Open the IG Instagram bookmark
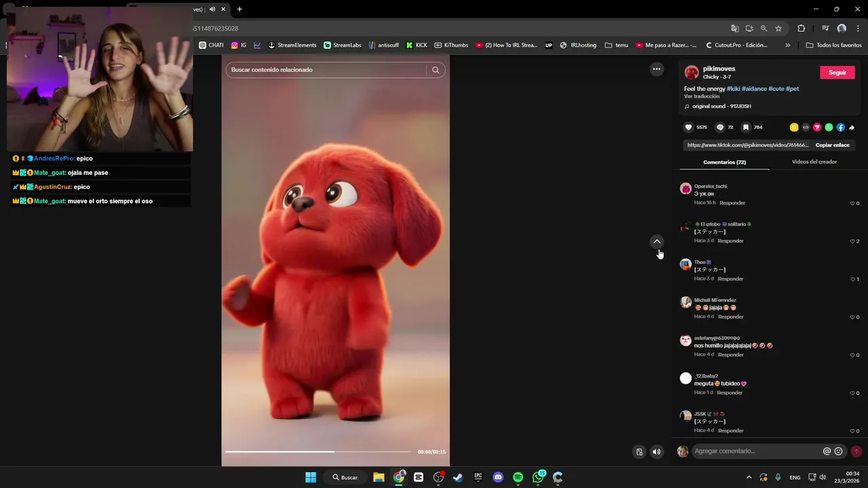The height and width of the screenshot is (488, 868). click(x=239, y=45)
